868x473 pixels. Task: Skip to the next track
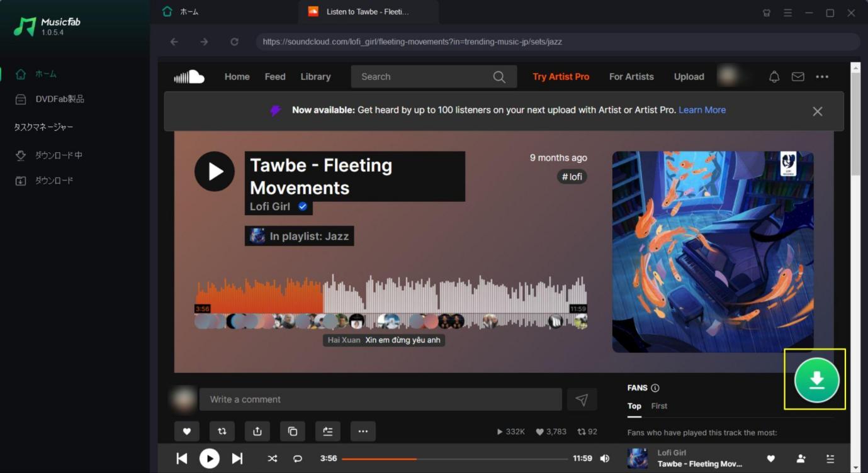(x=237, y=459)
